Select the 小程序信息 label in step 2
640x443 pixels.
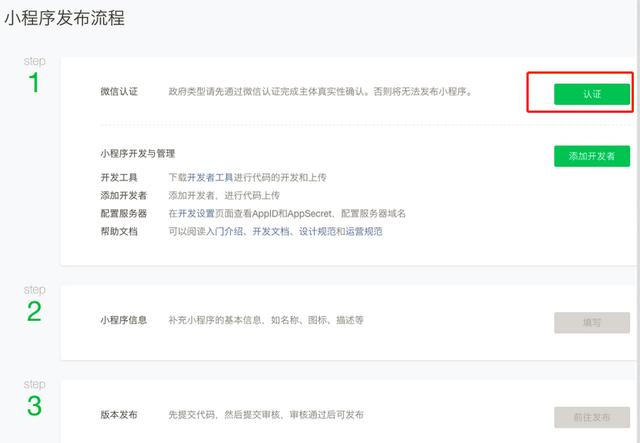pos(124,320)
